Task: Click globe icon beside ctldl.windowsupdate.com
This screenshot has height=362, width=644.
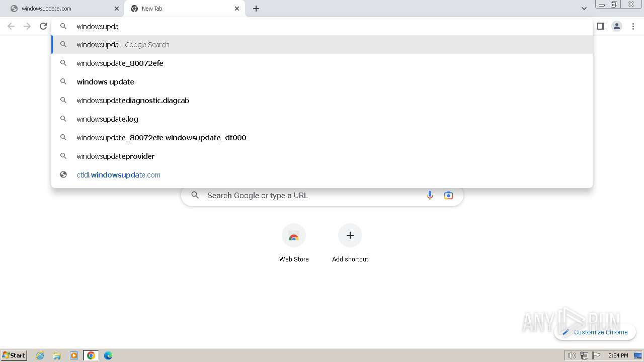Action: (x=63, y=175)
